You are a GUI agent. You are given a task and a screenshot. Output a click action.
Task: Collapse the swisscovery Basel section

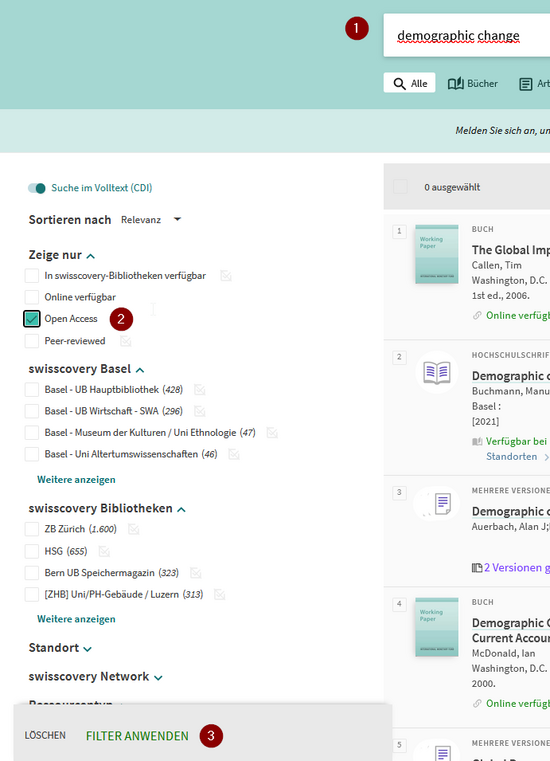point(140,370)
